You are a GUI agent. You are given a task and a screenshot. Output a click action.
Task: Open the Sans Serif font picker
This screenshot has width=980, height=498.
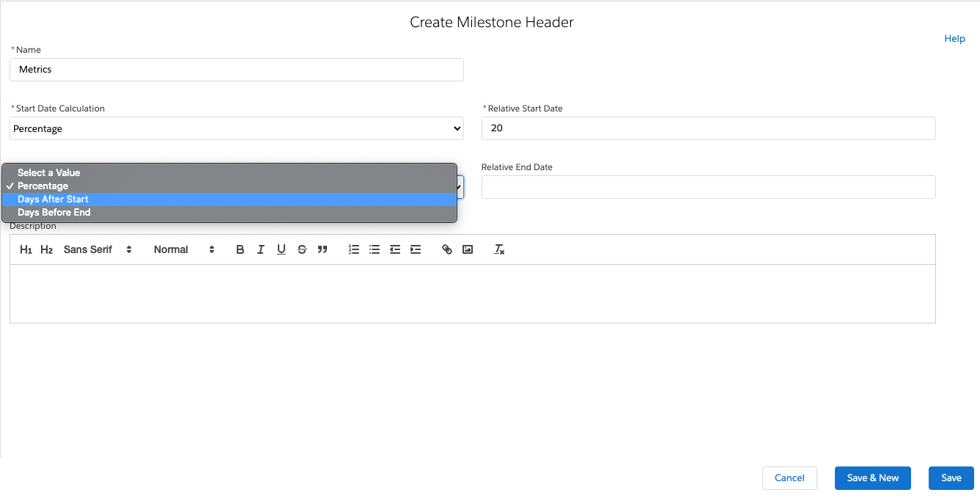click(x=97, y=249)
